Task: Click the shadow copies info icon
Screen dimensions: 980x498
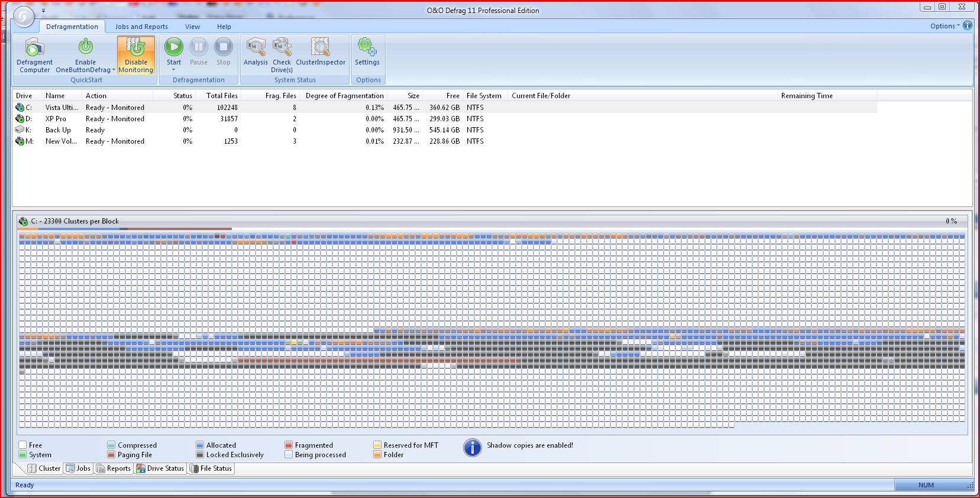Action: (473, 448)
